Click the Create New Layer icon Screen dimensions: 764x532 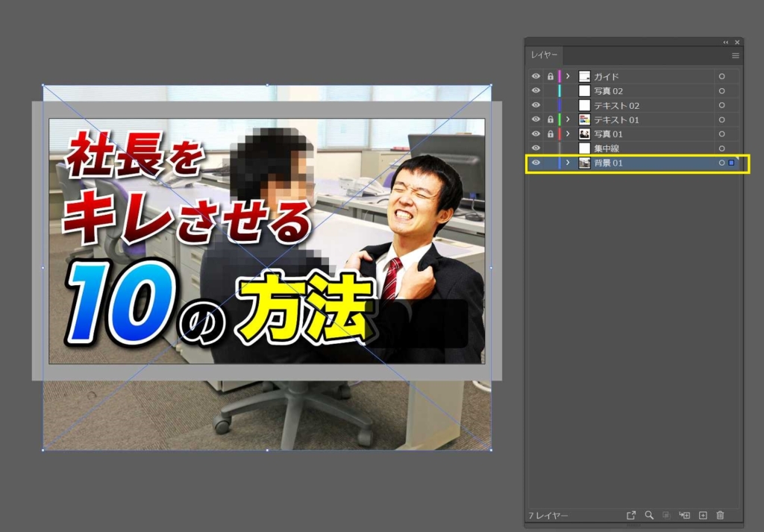(x=703, y=515)
